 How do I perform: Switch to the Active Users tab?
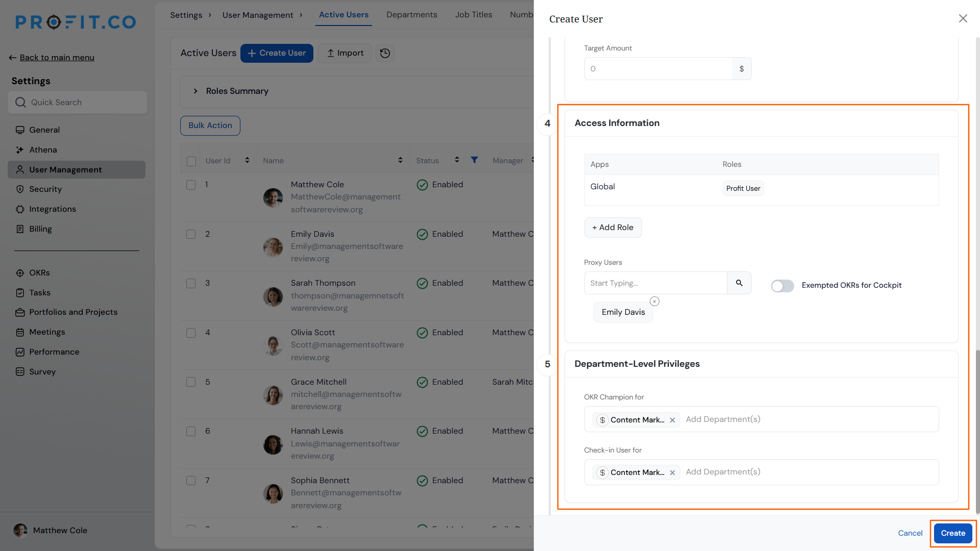[x=344, y=15]
